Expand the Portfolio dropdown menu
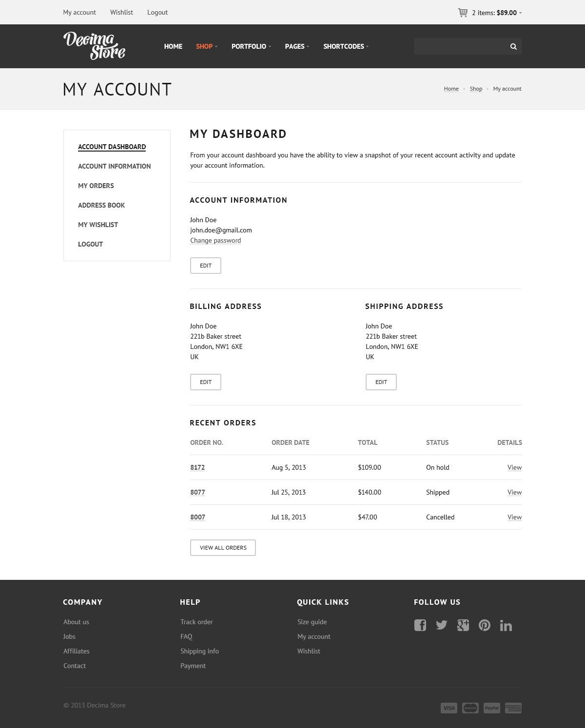Viewport: 585px width, 728px height. [251, 46]
